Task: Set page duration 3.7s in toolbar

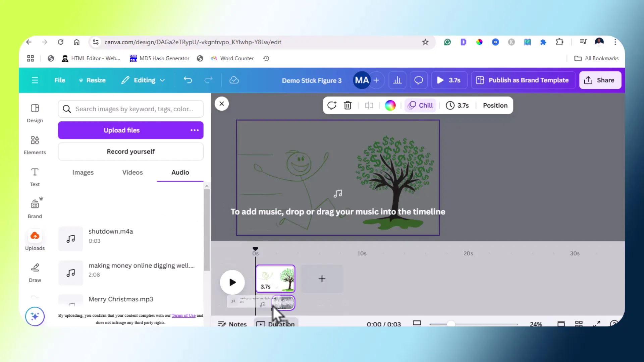Action: tap(458, 105)
